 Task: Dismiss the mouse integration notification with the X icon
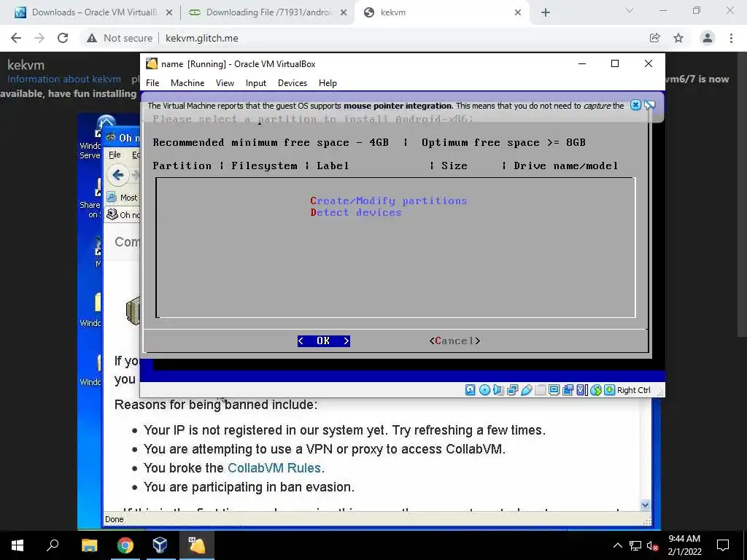tap(635, 105)
